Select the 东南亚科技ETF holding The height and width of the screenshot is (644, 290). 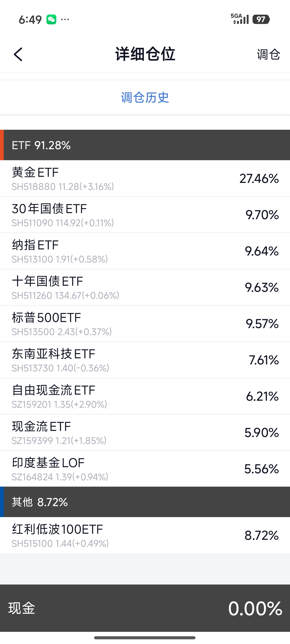pyautogui.click(x=145, y=360)
